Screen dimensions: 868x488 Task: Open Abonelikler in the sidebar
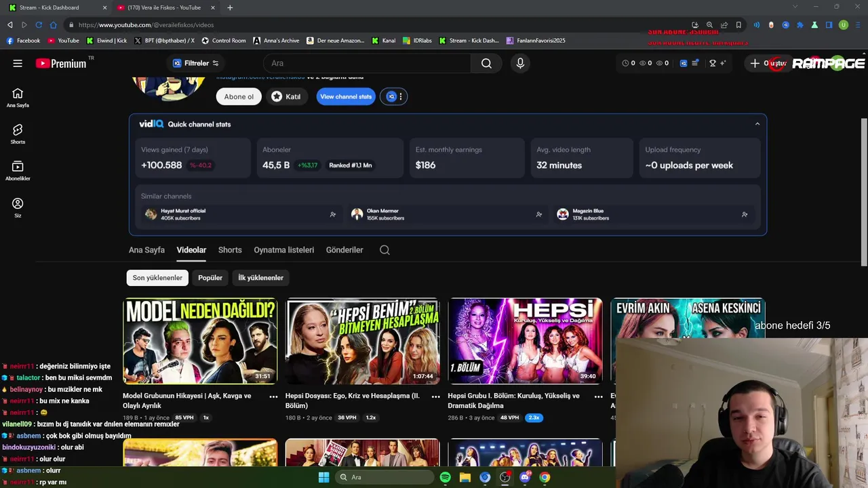18,170
